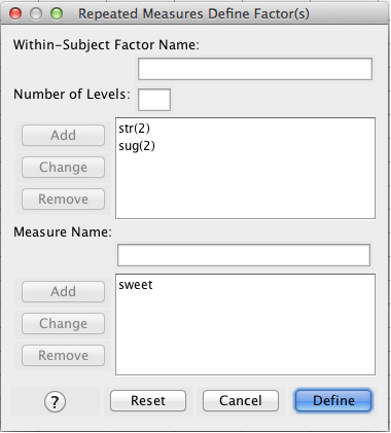Add the within-subject factor to the factor list
391x433 pixels.
(x=63, y=135)
